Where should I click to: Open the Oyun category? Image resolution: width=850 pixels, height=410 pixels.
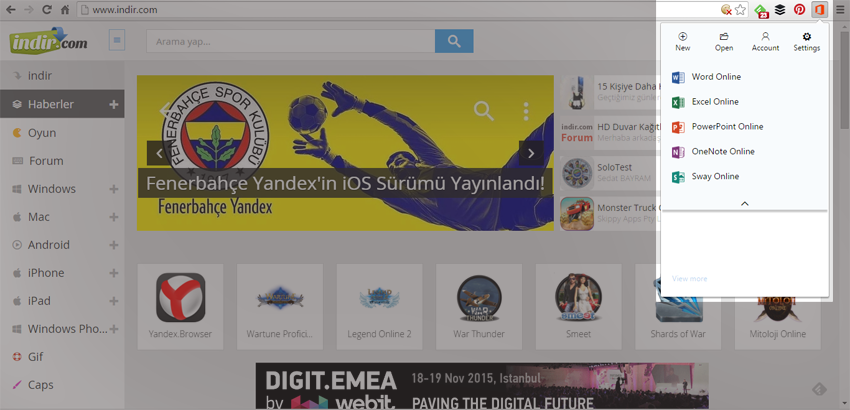point(62,133)
